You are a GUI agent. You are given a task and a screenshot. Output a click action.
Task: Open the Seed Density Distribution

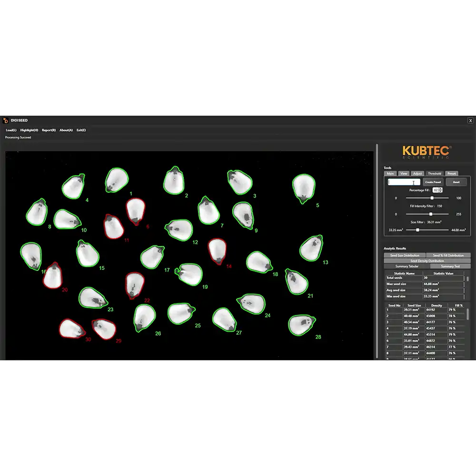[x=427, y=260]
